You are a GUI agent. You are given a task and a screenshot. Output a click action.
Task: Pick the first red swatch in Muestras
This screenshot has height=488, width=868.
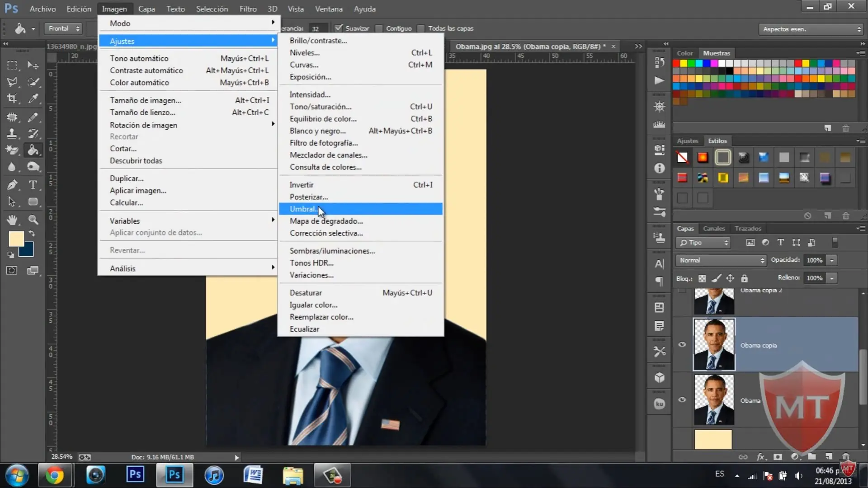coord(677,63)
